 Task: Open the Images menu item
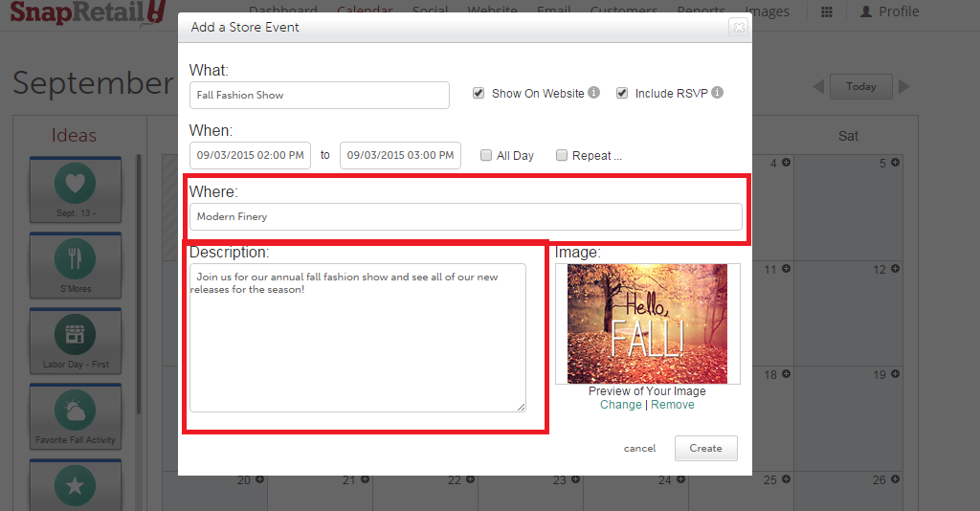click(x=767, y=11)
